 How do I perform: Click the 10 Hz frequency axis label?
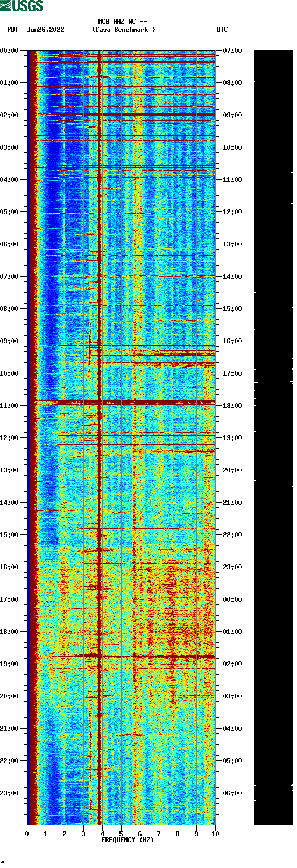[215, 834]
